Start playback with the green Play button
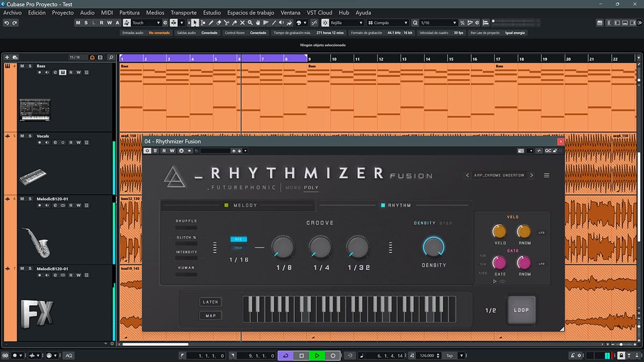644x362 pixels. [x=317, y=356]
